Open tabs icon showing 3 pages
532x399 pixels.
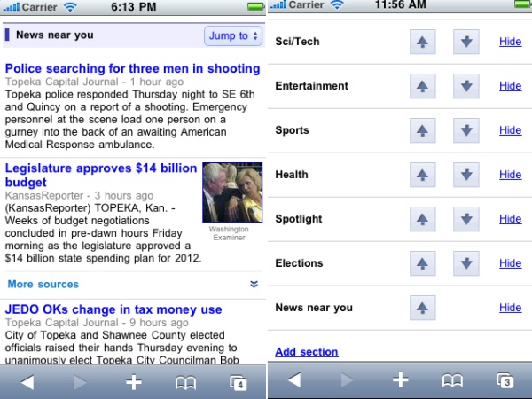click(505, 380)
